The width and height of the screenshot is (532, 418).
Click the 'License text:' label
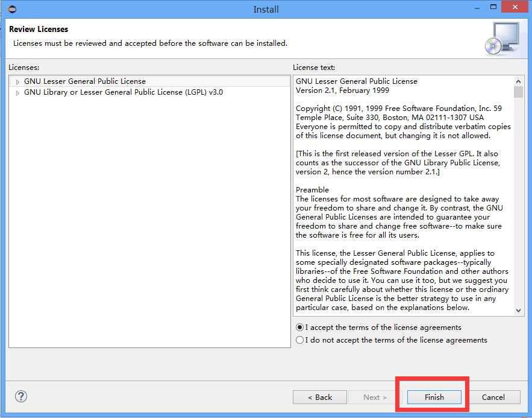coord(314,67)
